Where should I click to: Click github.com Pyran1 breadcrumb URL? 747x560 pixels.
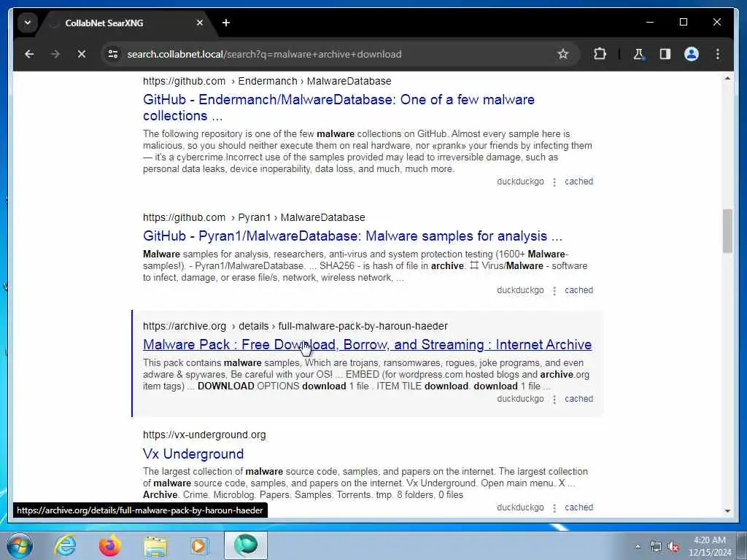point(254,217)
